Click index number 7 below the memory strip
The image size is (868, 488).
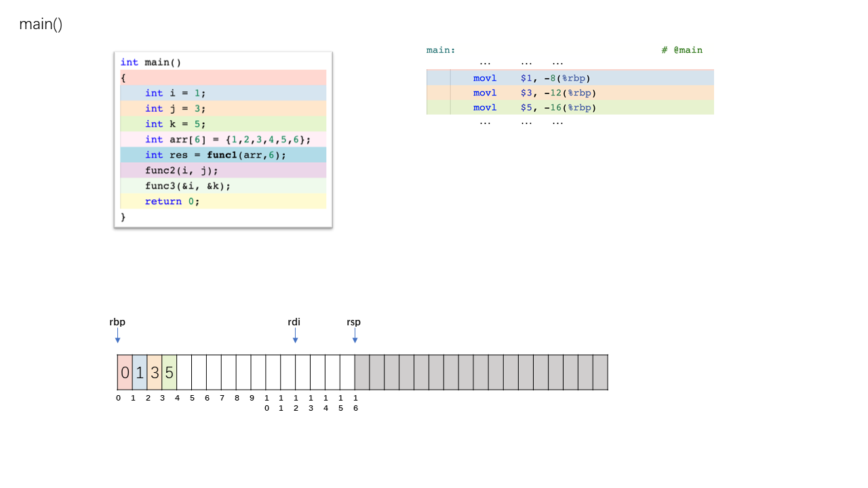[x=222, y=398]
